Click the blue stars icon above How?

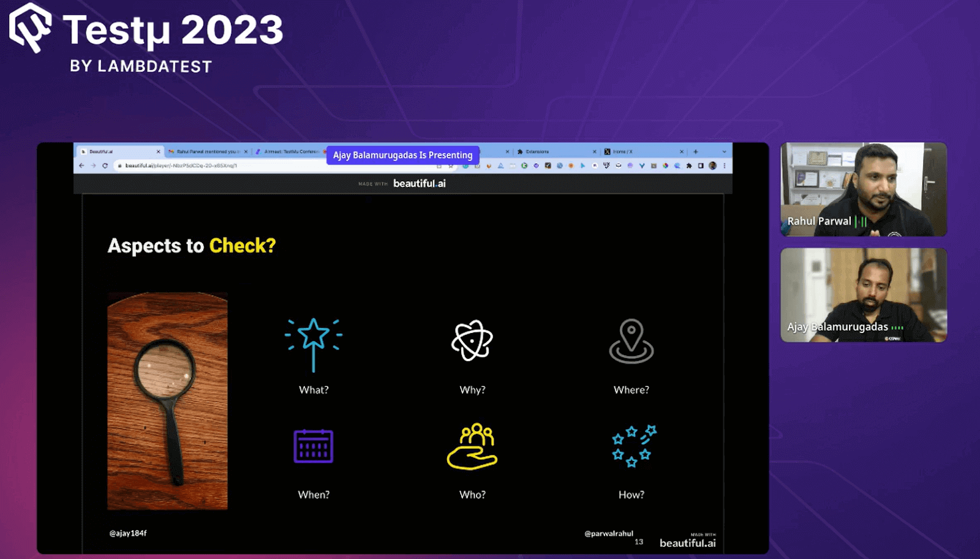(x=634, y=446)
